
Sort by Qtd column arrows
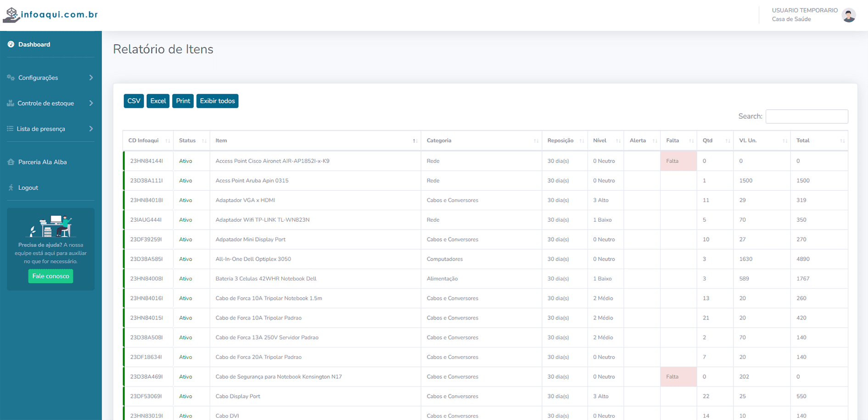[728, 141]
